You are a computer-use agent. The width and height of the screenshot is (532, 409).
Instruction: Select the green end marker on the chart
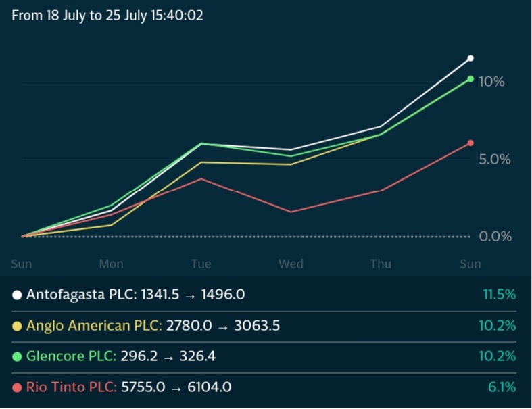pos(470,79)
